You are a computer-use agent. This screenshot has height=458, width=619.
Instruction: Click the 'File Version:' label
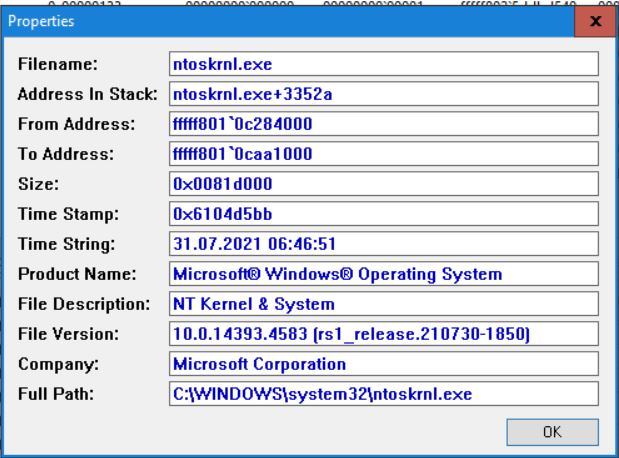(x=68, y=334)
